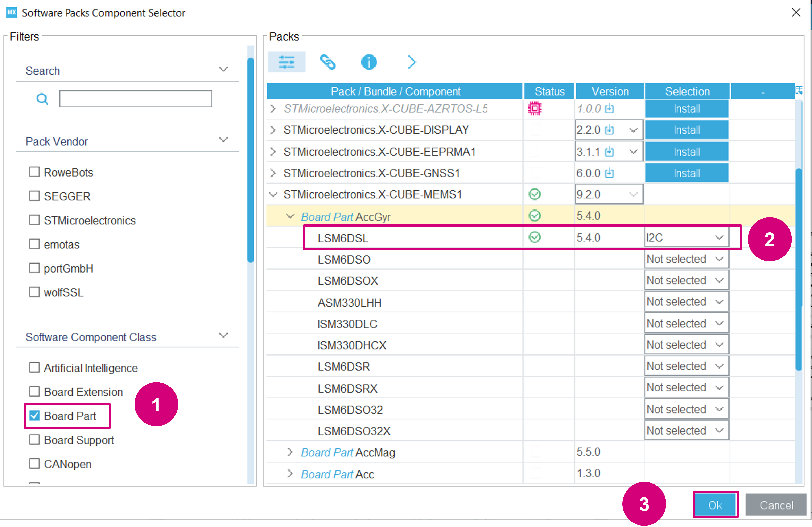Collapse the Board Part AccGyr bundle
Viewport: 812px width, 527px height.
click(x=290, y=216)
